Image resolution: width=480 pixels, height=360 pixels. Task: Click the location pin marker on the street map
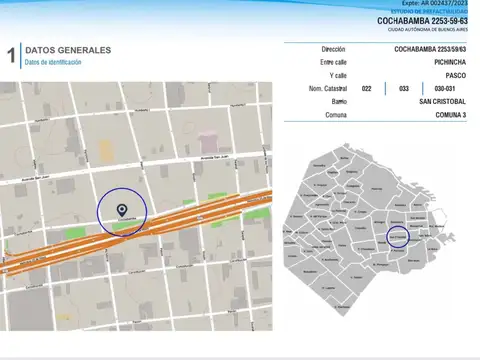point(122,210)
